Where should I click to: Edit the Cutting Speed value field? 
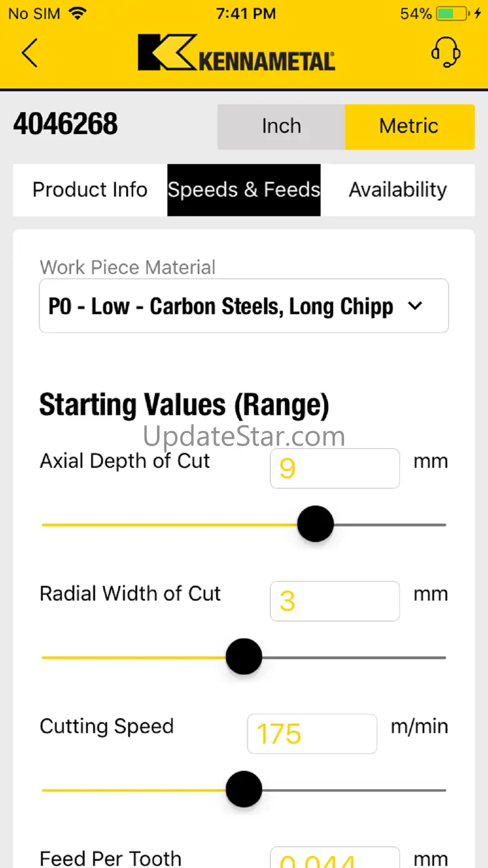pyautogui.click(x=312, y=733)
